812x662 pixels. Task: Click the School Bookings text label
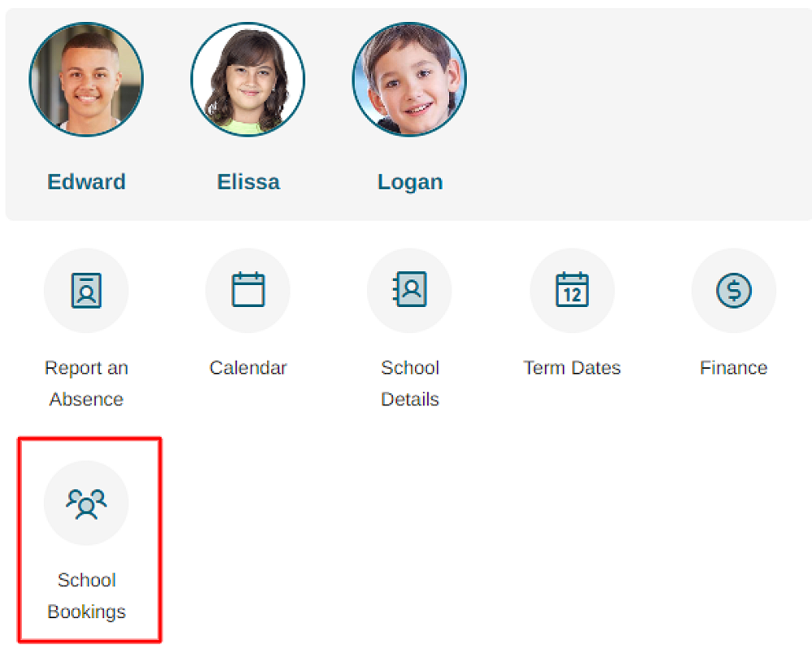[x=86, y=595]
